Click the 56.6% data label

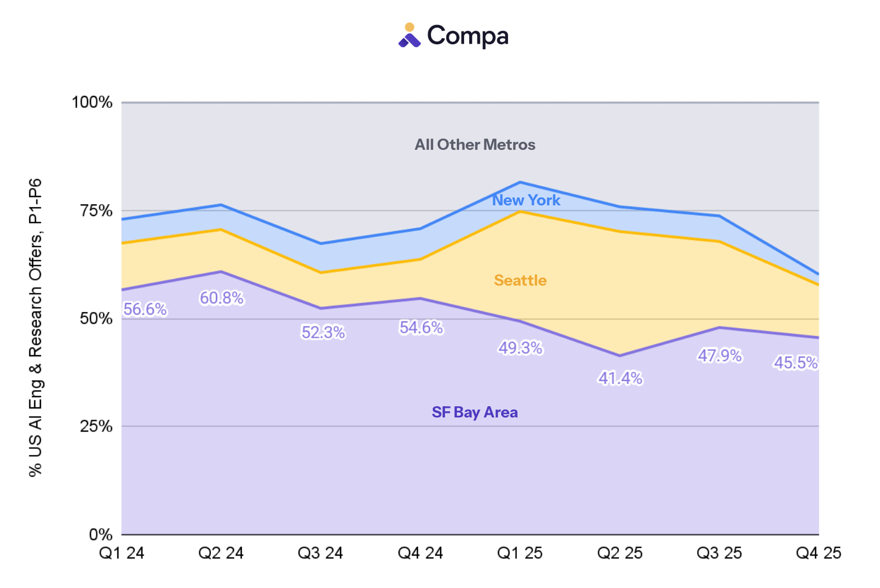(x=145, y=309)
